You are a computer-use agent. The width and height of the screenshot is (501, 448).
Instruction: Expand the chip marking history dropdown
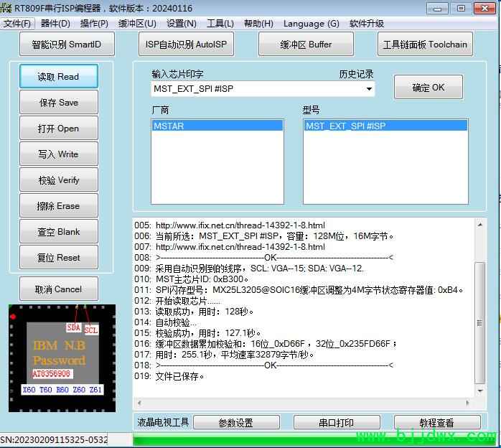coord(370,89)
